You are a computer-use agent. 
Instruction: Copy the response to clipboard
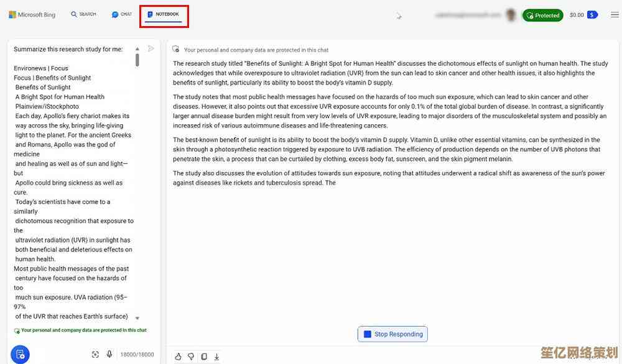coord(204,357)
